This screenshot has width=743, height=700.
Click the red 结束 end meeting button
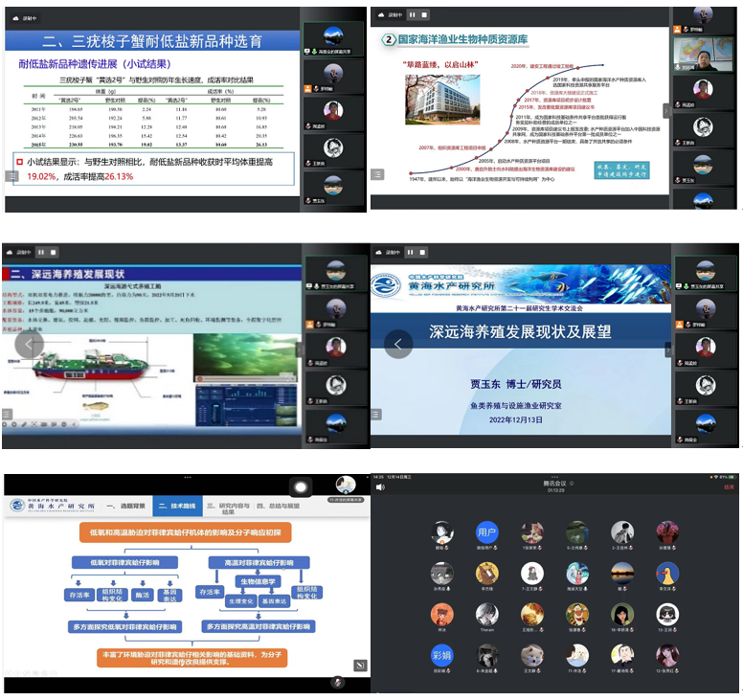(x=729, y=486)
